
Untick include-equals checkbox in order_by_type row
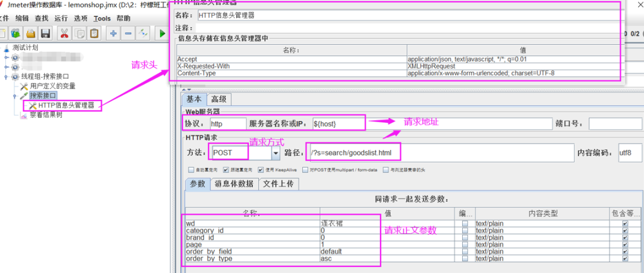[x=625, y=259]
